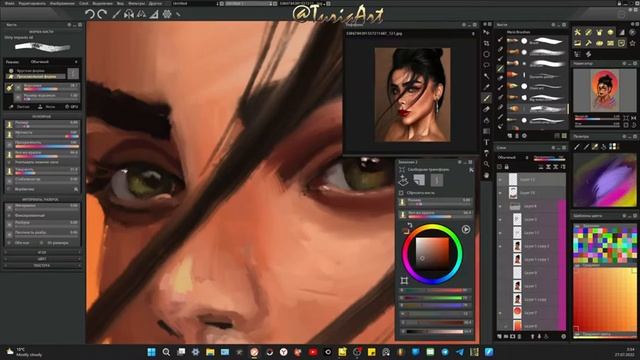Viewport: 640px width, 360px height.
Task: Open the Фильтры menu
Action: tap(136, 3)
